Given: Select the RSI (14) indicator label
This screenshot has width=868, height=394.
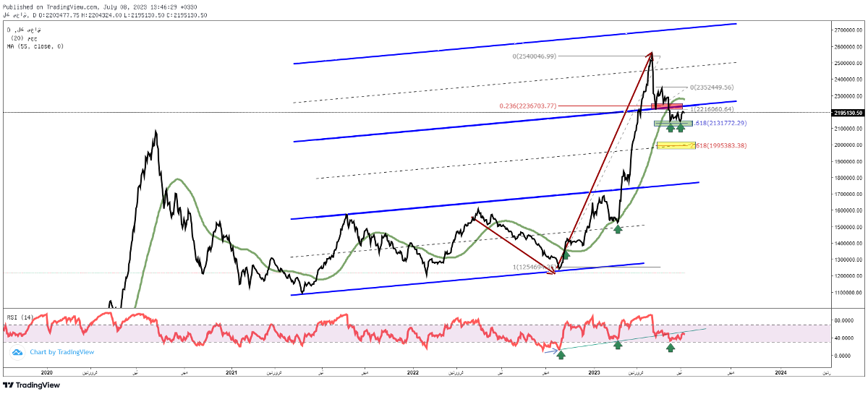Looking at the screenshot, I should (x=22, y=317).
